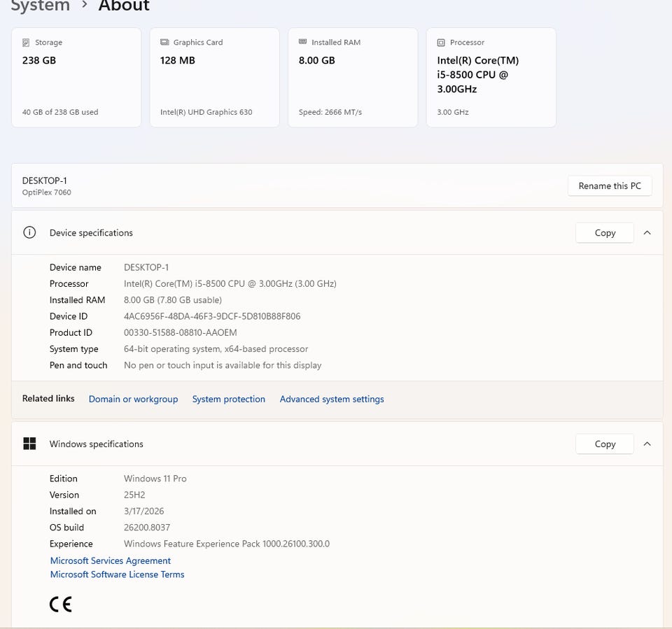This screenshot has height=629, width=672.
Task: Open the Storage 238 GB card
Action: (x=76, y=78)
